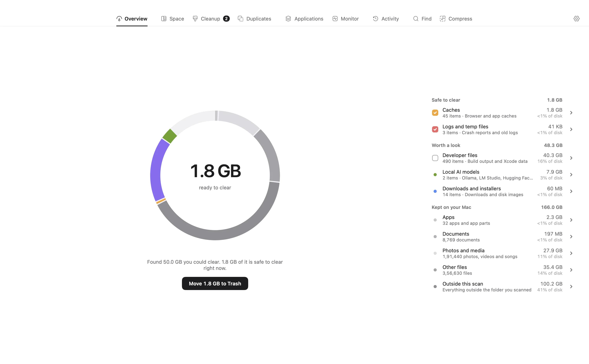Click the blue Downloads and installers dot
This screenshot has width=589, height=364.
point(435,191)
